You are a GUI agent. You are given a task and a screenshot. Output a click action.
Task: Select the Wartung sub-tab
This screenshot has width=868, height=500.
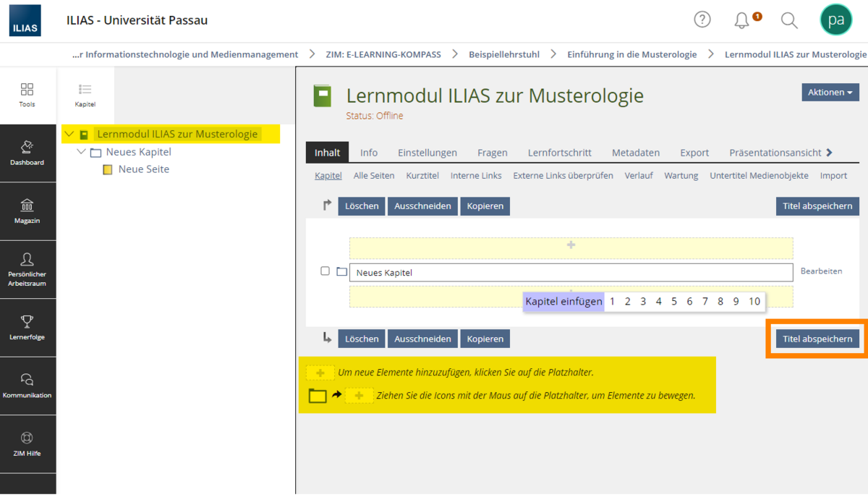[681, 175]
